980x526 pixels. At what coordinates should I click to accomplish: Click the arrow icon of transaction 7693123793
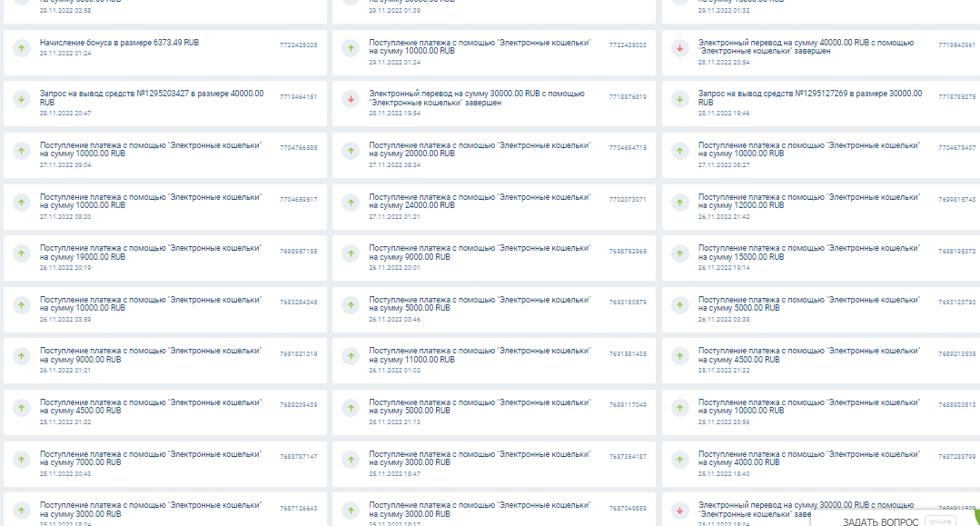point(680,305)
